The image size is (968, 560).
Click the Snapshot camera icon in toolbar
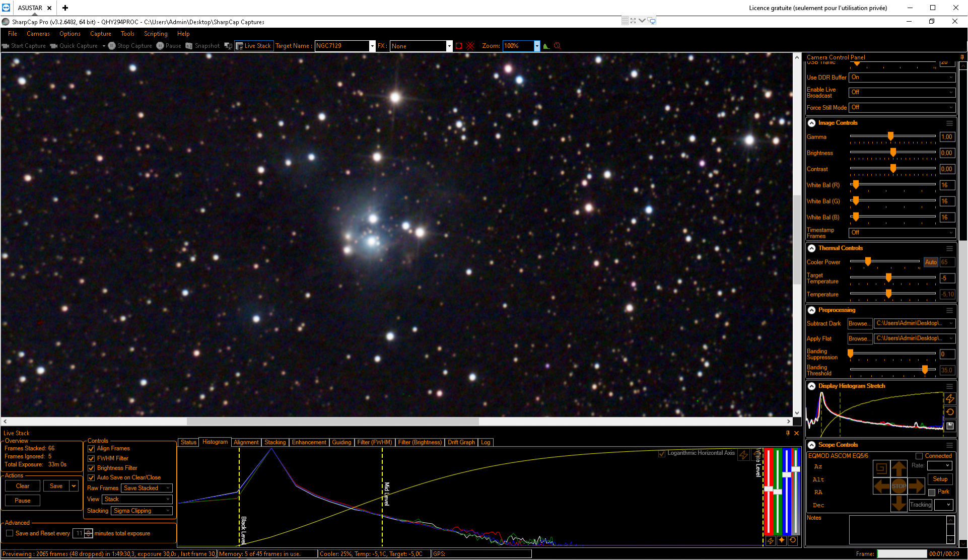coord(189,46)
